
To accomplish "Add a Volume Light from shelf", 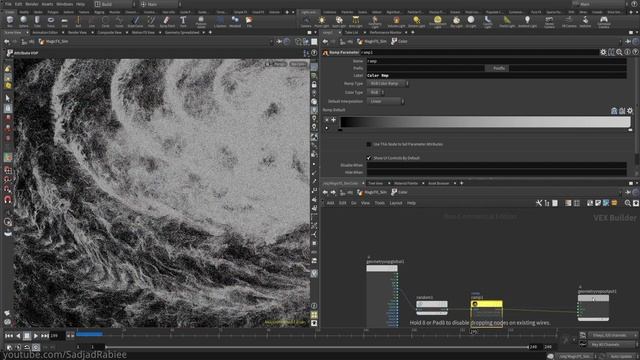I will tap(396, 21).
